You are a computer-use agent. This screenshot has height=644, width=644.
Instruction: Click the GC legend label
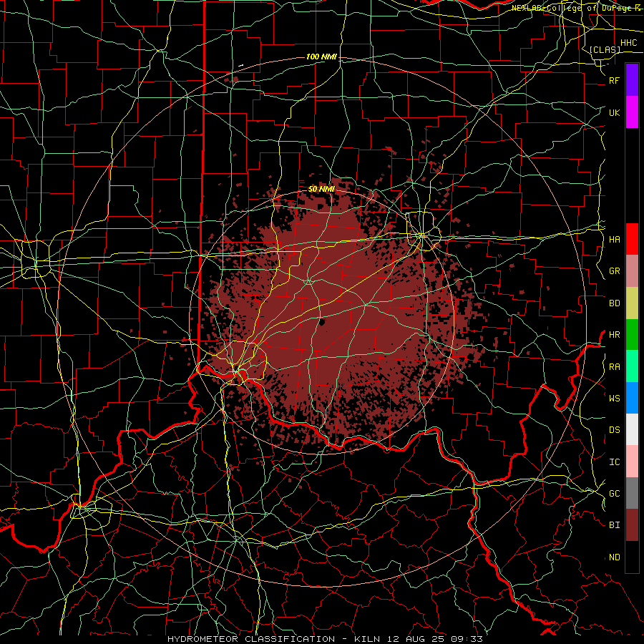614,494
